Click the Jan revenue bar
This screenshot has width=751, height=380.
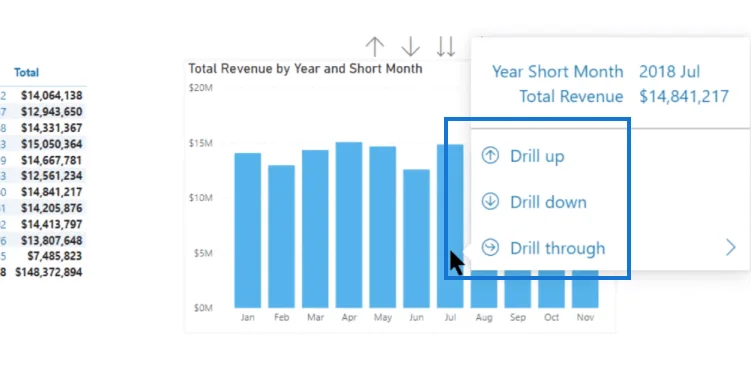pos(248,230)
